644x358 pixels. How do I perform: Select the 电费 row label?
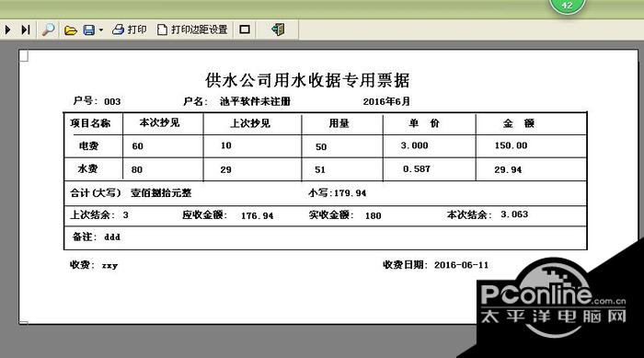coord(88,145)
